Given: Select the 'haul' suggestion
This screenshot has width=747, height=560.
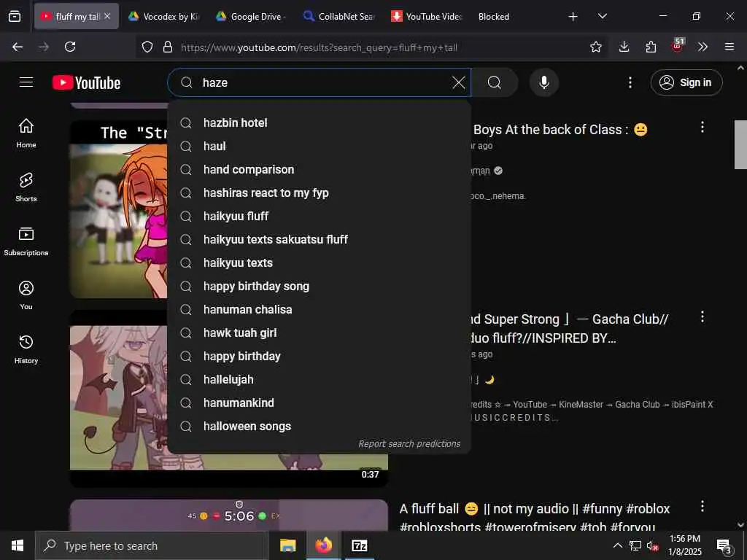Looking at the screenshot, I should [320, 146].
